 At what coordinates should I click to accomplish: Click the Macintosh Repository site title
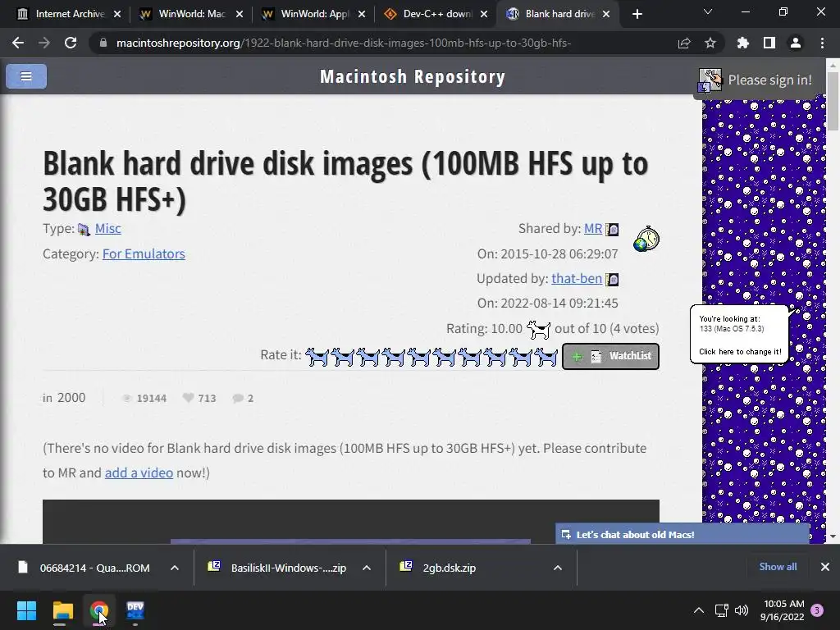413,76
